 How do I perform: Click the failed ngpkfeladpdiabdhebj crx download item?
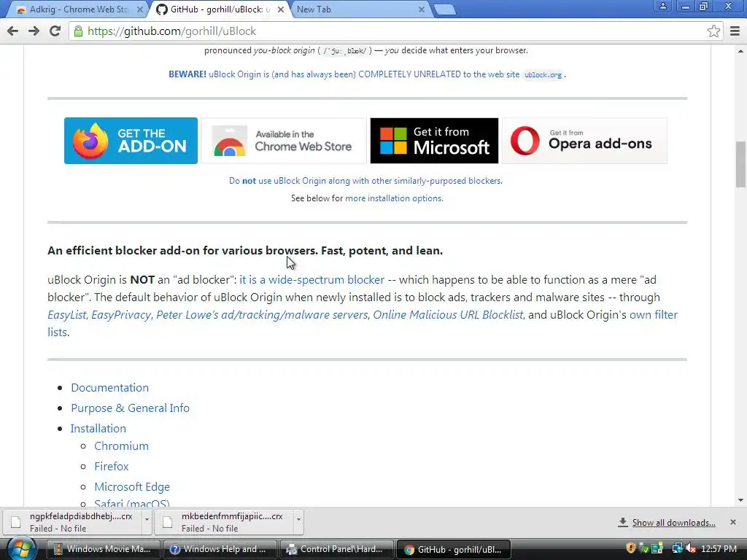74,522
